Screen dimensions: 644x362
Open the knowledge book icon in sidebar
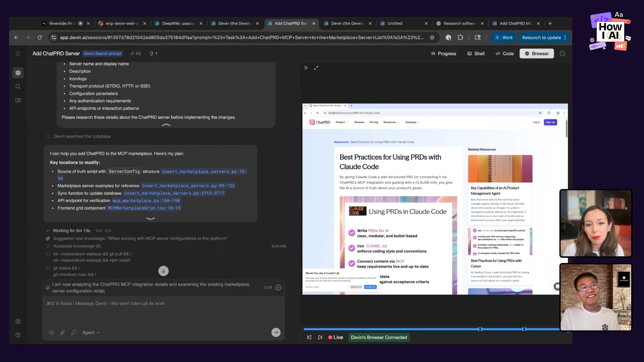tap(18, 100)
